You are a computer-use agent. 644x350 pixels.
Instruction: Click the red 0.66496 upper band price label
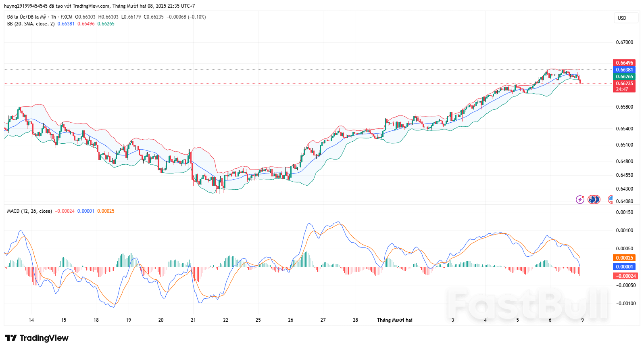pyautogui.click(x=624, y=63)
